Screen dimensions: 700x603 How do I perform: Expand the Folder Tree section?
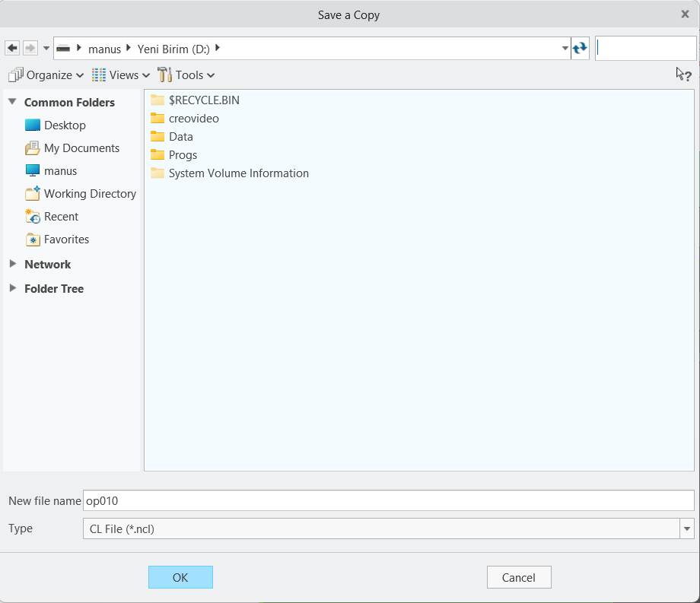[x=13, y=289]
